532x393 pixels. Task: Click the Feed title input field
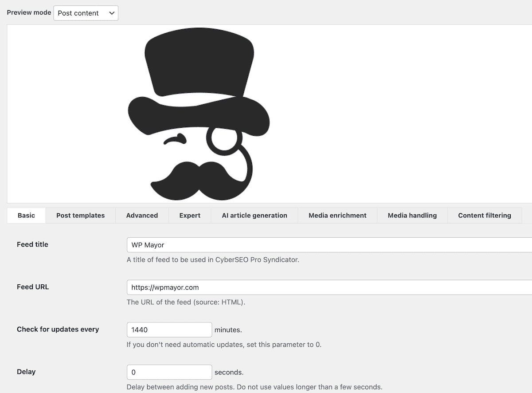tap(329, 245)
